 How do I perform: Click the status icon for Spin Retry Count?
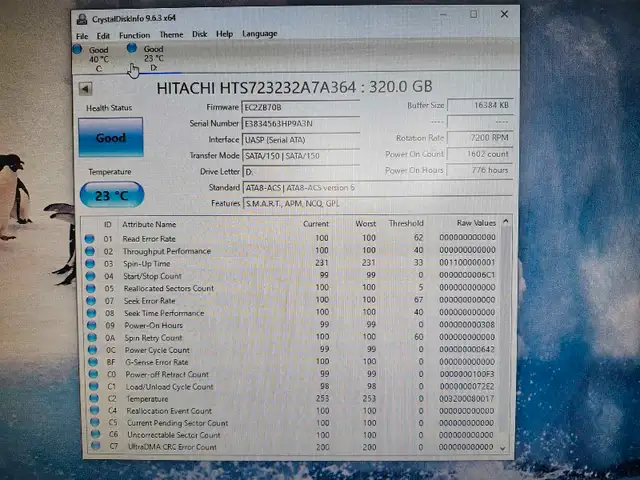point(92,338)
